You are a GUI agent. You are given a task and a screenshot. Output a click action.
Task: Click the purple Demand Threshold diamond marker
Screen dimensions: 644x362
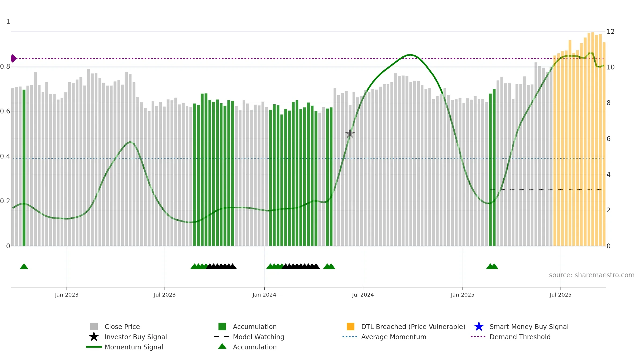click(x=13, y=58)
